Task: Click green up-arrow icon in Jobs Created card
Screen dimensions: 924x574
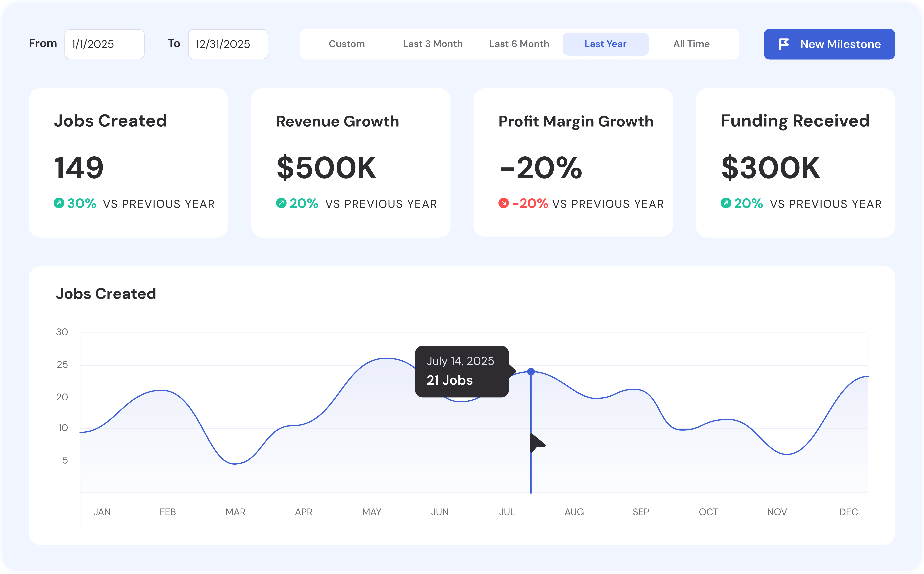Action: pos(59,203)
